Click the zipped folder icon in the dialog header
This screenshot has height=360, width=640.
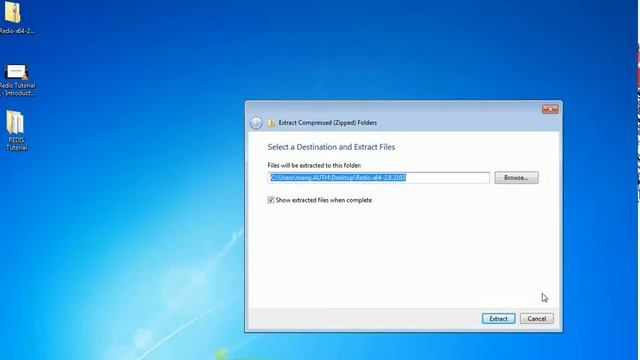point(271,123)
